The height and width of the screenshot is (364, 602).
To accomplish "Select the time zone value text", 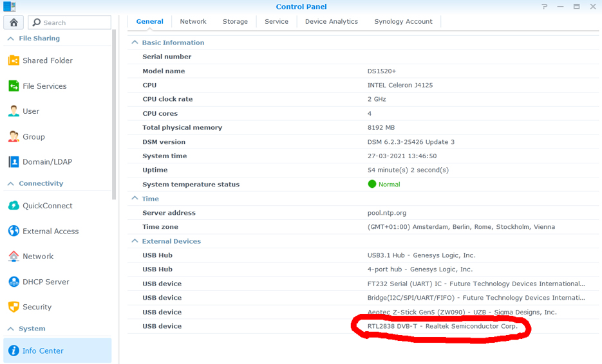I will 461,227.
